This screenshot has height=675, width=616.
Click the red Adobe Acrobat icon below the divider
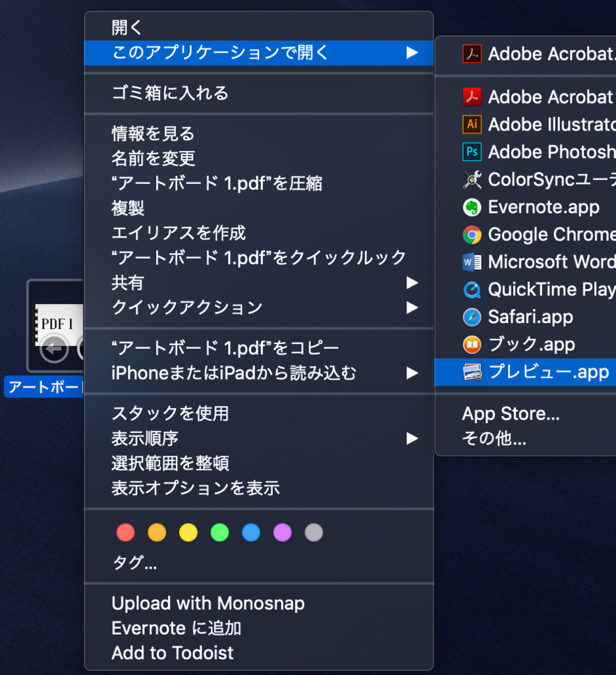[x=472, y=97]
